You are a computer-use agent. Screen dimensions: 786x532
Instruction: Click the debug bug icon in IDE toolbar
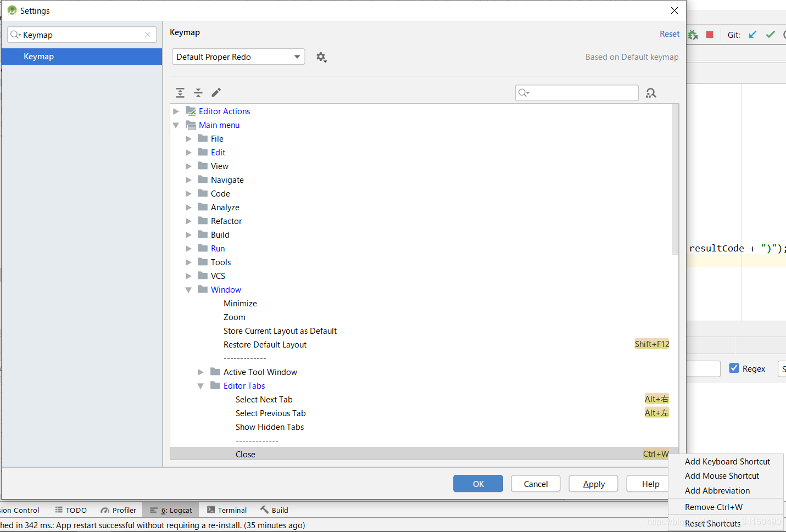point(692,35)
